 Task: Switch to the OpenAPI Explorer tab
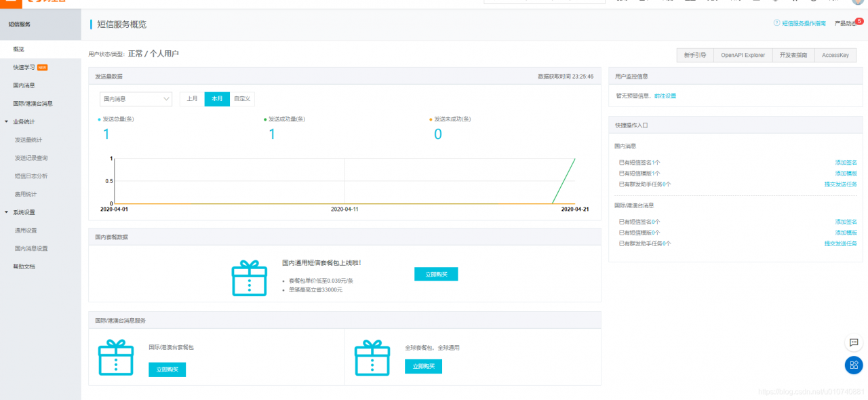[743, 55]
